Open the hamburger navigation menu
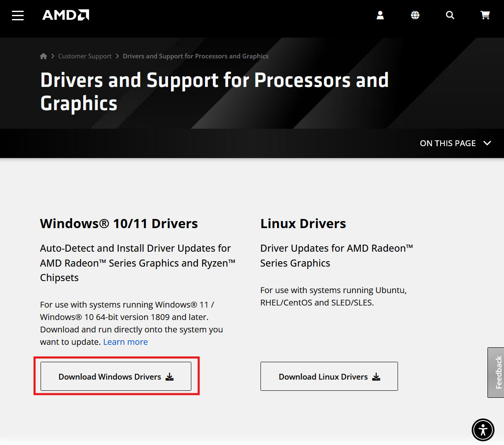The height and width of the screenshot is (445, 504). point(17,15)
